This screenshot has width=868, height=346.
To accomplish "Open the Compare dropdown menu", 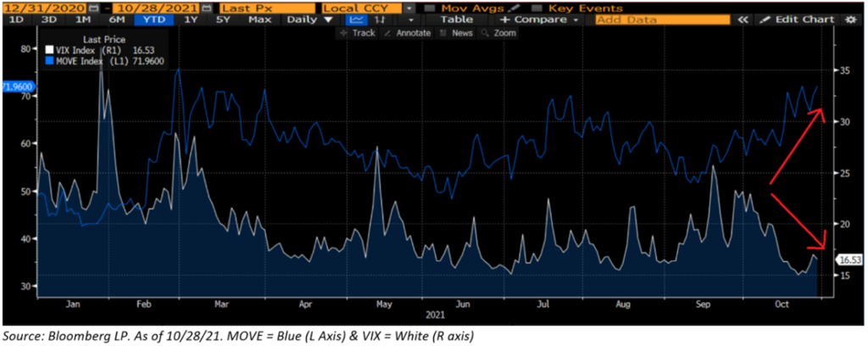I will [539, 19].
